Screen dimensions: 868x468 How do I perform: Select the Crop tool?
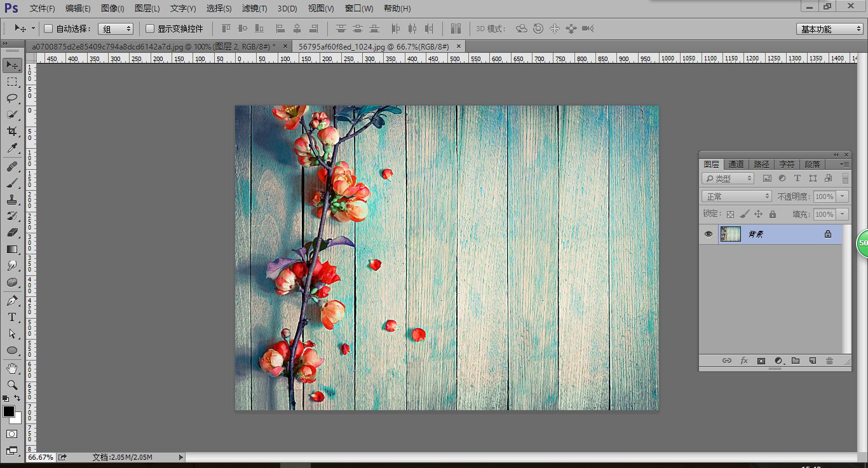pos(12,132)
